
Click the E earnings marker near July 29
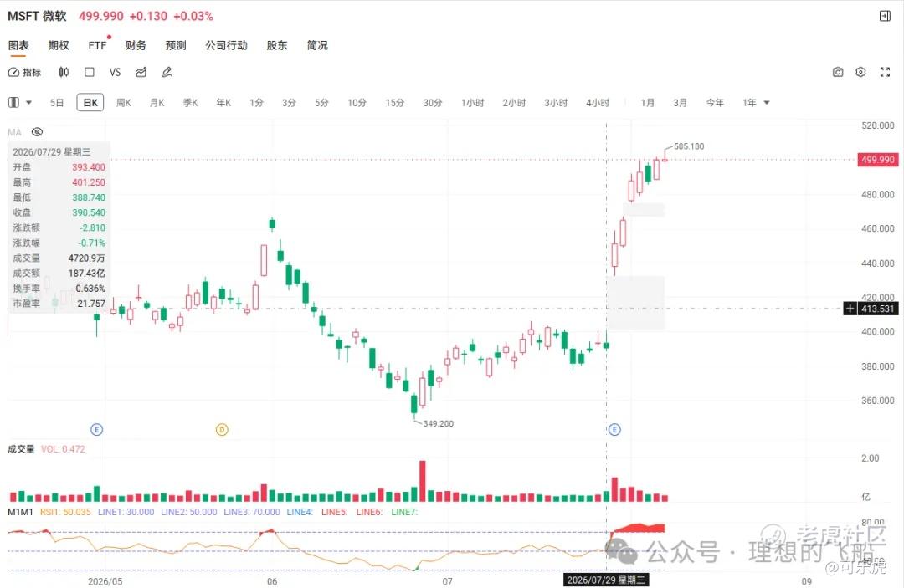point(614,430)
